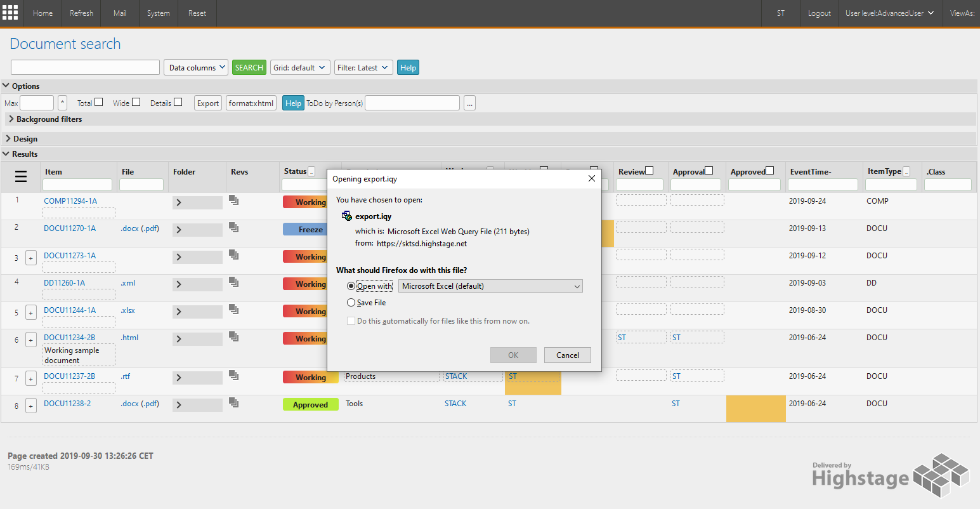Open the hamburger menu in results header
980x509 pixels.
point(21,177)
